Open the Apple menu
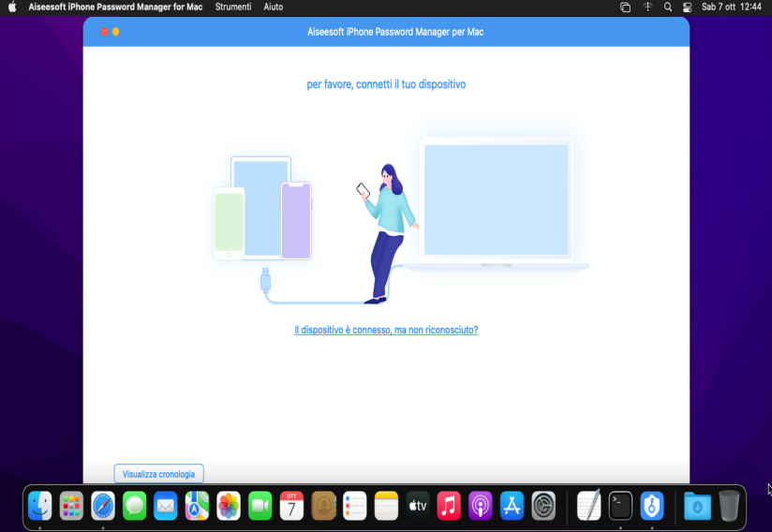 point(12,7)
